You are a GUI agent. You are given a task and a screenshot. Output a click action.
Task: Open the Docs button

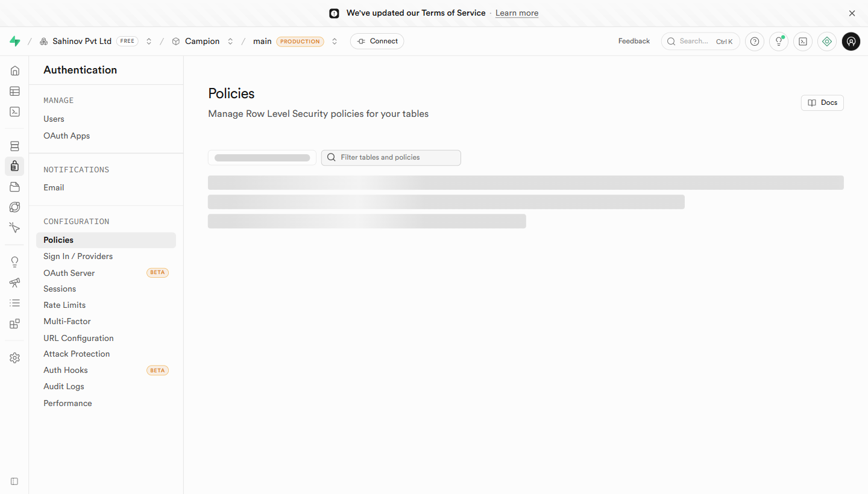pyautogui.click(x=822, y=102)
